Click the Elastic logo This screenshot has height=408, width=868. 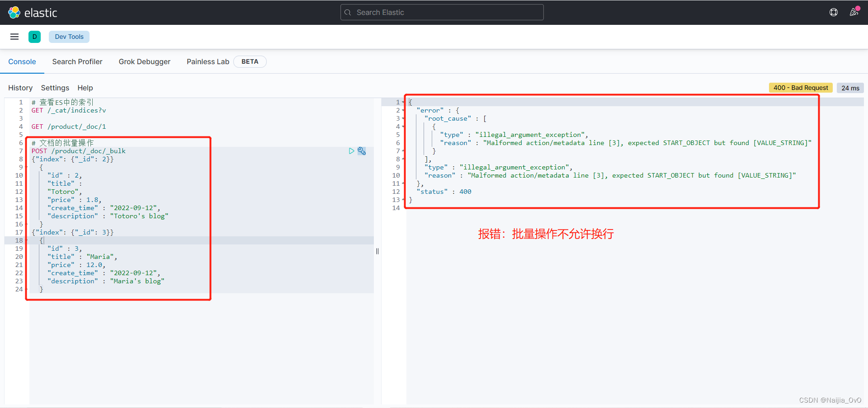point(33,13)
